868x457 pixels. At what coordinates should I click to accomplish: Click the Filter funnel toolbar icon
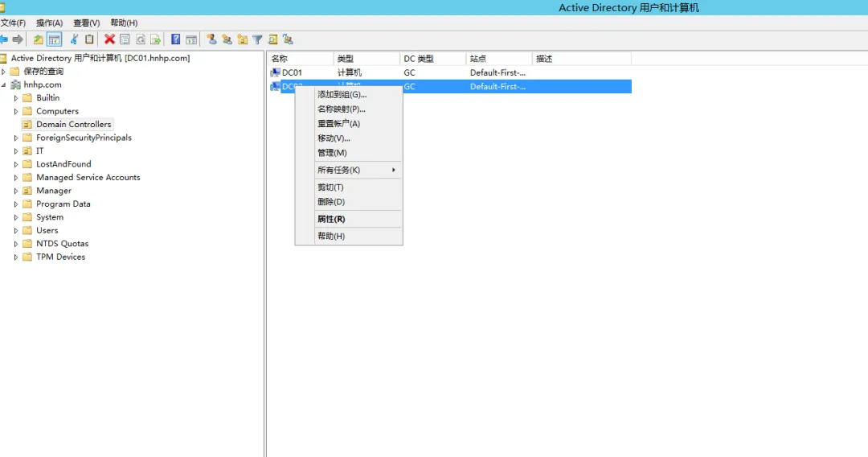[257, 39]
